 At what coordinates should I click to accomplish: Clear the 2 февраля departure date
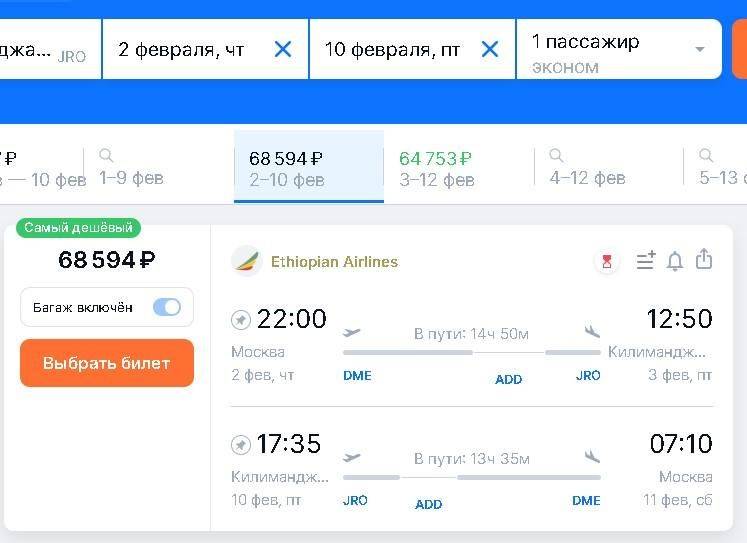coord(283,49)
